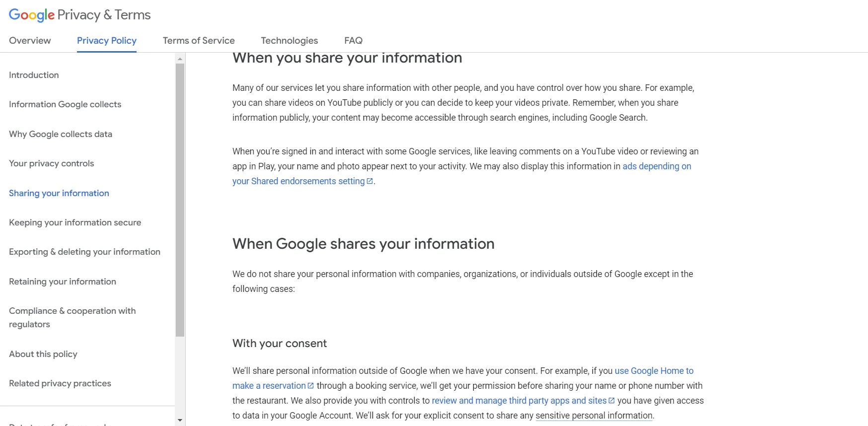Jump to Introduction in sidebar

tap(34, 75)
